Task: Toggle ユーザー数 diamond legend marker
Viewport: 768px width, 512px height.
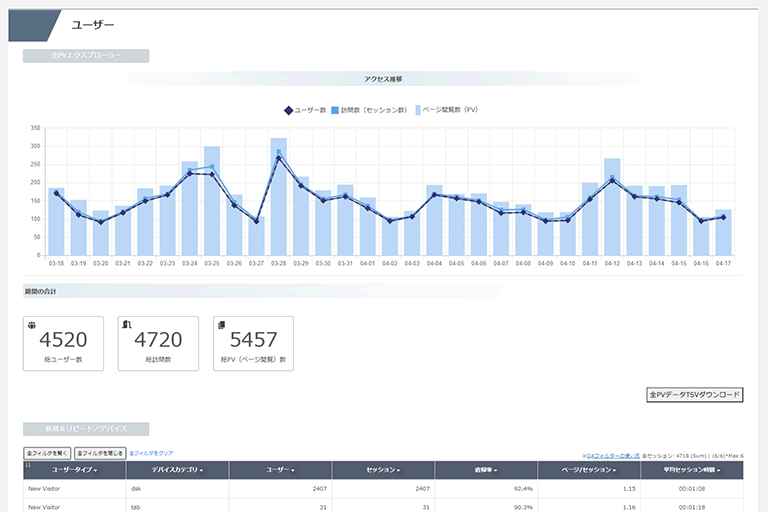Action: pos(288,110)
